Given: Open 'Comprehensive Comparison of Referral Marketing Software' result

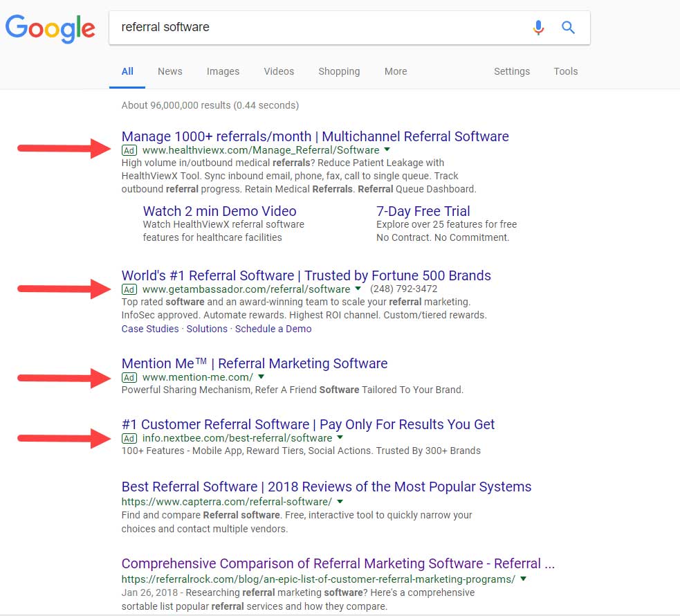Looking at the screenshot, I should click(338, 563).
